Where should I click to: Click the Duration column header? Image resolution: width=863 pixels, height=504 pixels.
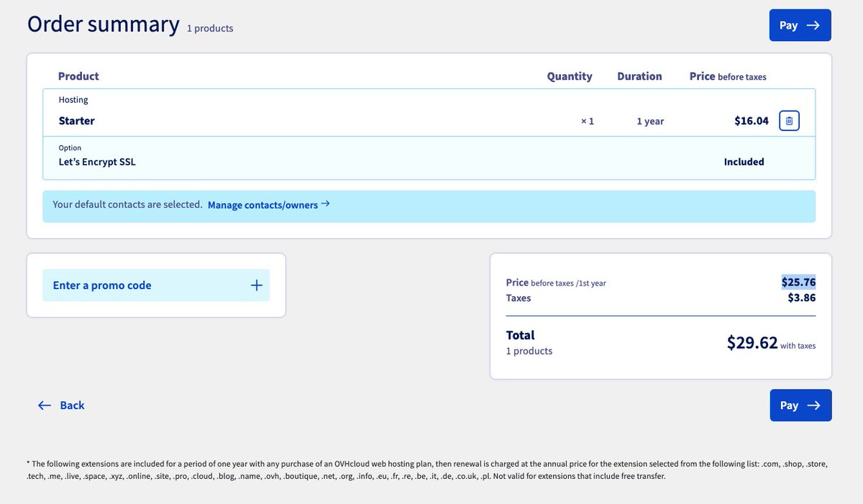[639, 76]
